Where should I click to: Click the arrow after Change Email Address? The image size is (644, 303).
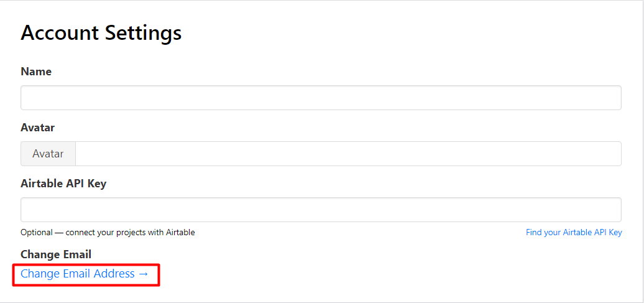[x=144, y=274]
